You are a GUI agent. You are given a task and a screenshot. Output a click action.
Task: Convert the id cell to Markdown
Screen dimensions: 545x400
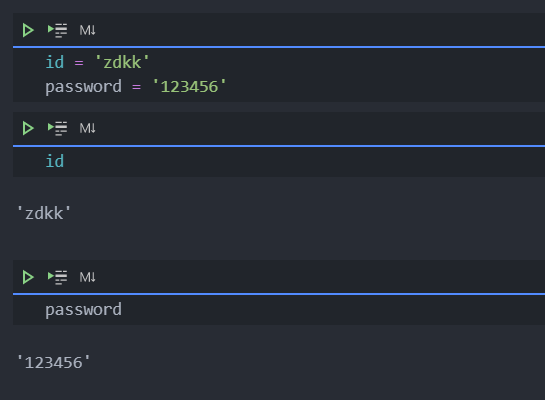[87, 128]
